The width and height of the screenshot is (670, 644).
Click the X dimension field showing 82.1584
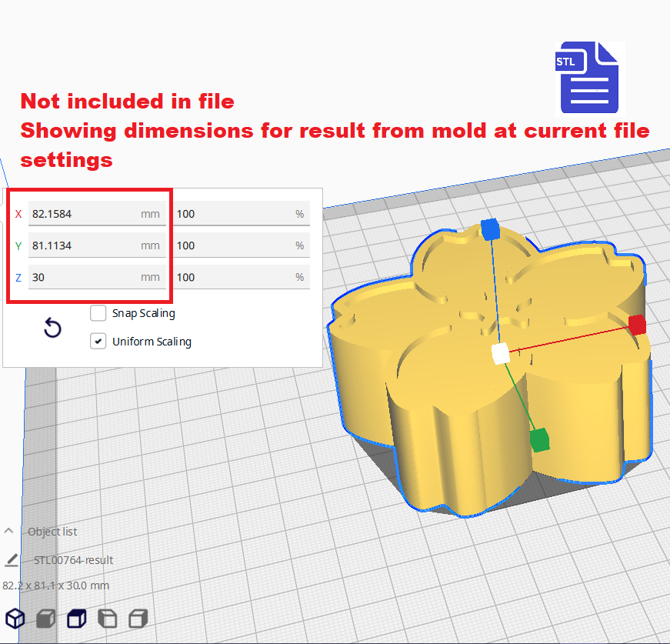coord(83,214)
